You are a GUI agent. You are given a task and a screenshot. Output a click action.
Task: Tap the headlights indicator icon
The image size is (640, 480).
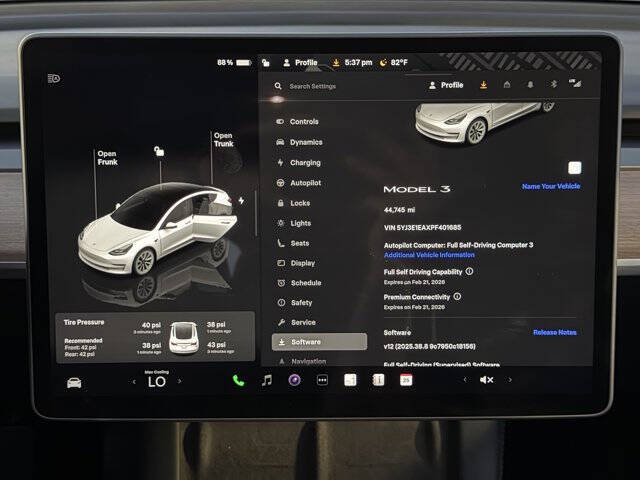pos(54,78)
